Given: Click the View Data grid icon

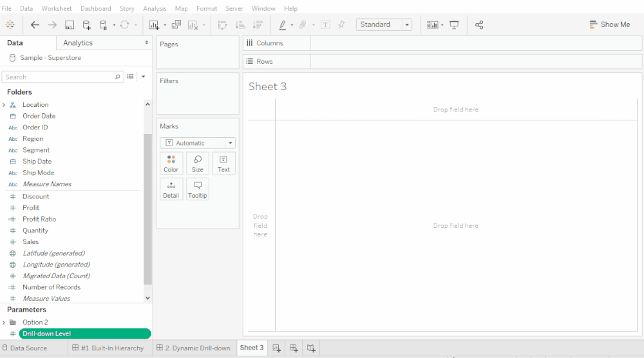Looking at the screenshot, I should pyautogui.click(x=130, y=77).
